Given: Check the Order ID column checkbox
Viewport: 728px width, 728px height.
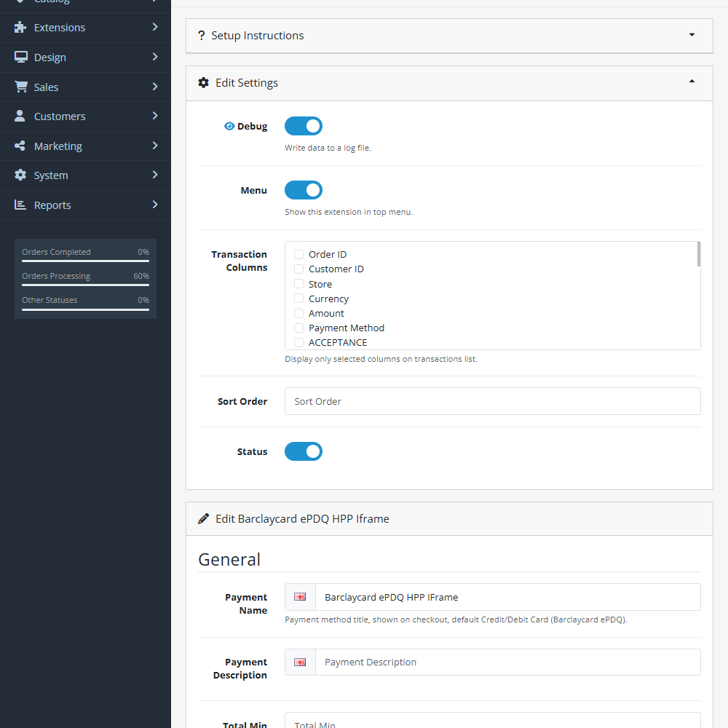Looking at the screenshot, I should point(299,254).
